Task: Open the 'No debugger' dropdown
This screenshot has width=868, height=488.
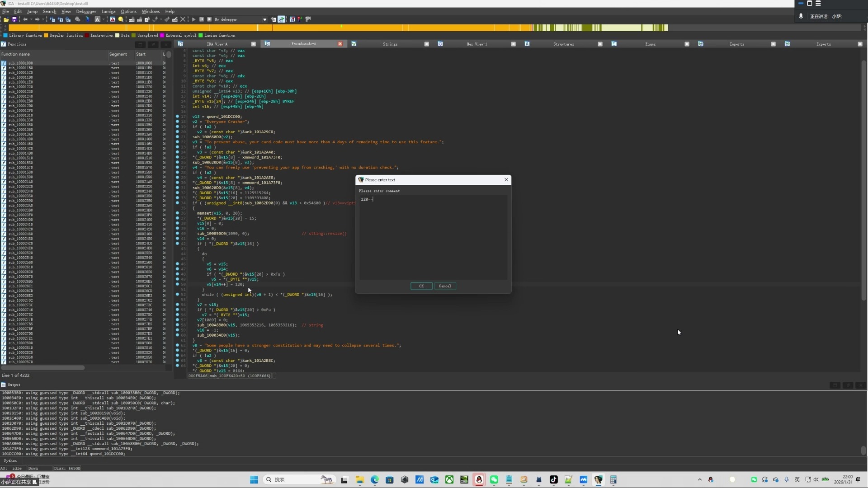Action: (264, 19)
